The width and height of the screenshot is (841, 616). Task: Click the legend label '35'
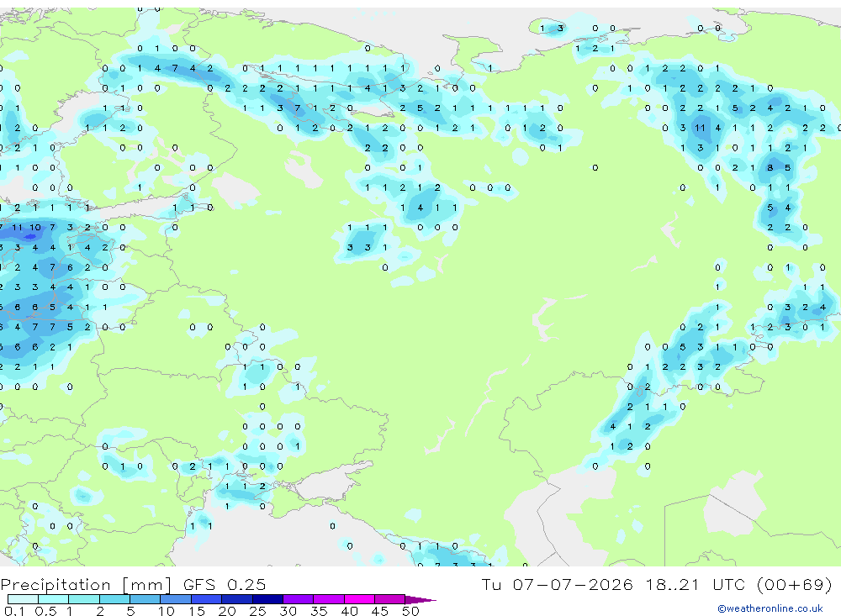click(x=319, y=611)
